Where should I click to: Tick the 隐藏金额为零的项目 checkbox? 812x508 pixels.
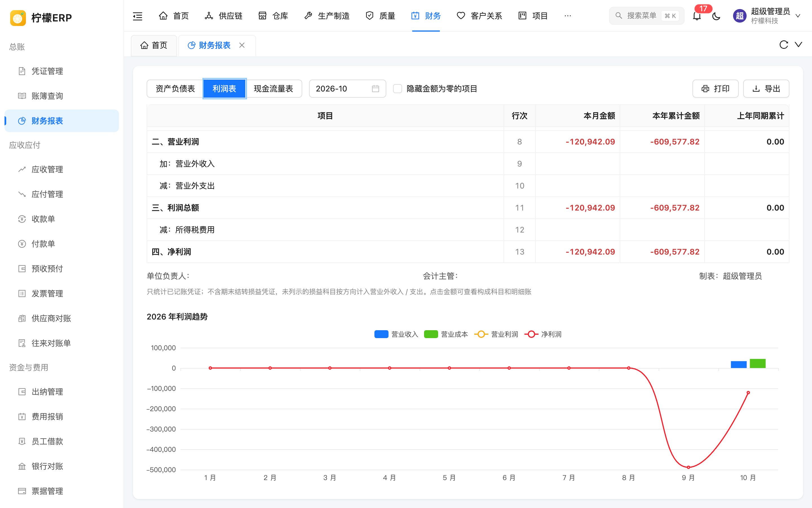coord(397,89)
